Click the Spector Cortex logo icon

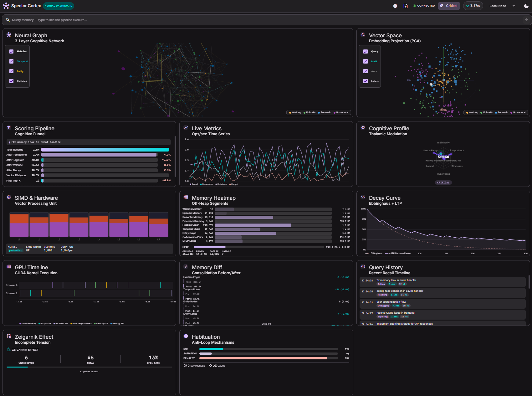[6, 6]
